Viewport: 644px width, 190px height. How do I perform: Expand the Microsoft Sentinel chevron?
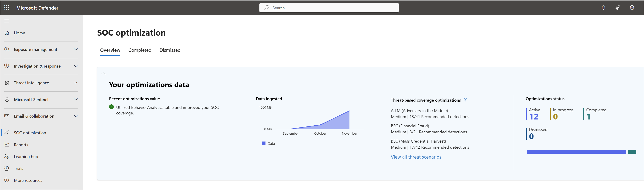76,99
